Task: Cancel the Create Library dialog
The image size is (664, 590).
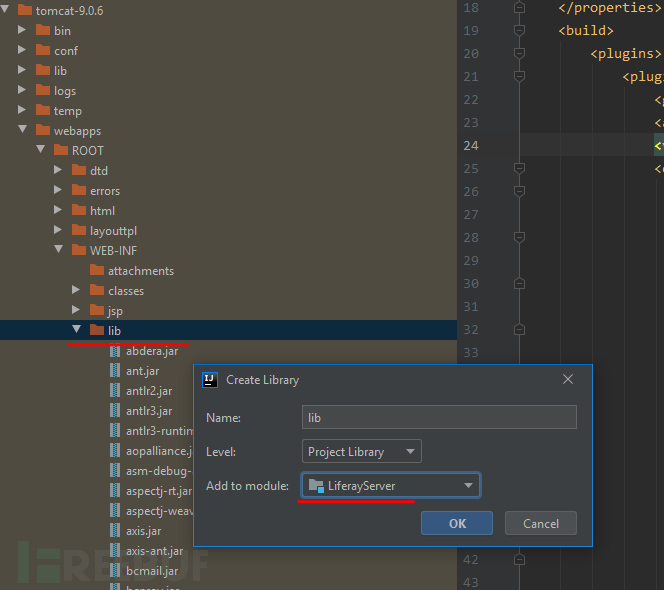Action: tap(541, 523)
